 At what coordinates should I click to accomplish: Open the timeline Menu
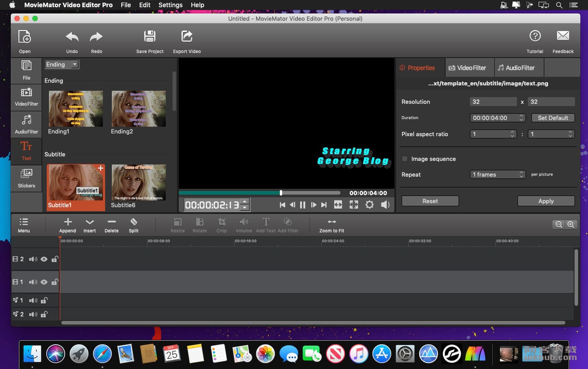pos(24,225)
